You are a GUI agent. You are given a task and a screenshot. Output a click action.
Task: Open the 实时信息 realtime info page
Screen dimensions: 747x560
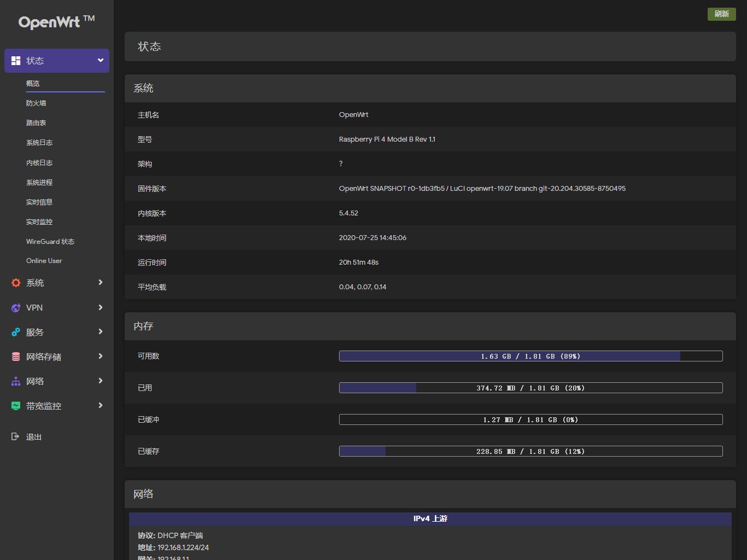pos(39,202)
